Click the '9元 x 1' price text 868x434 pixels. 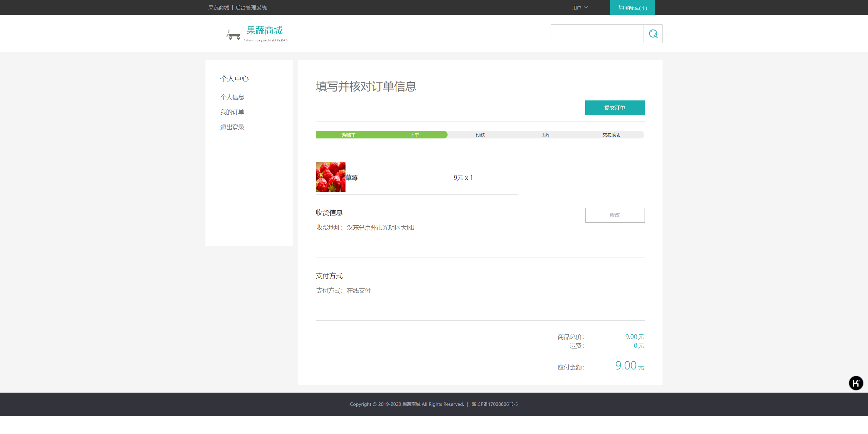pyautogui.click(x=463, y=178)
